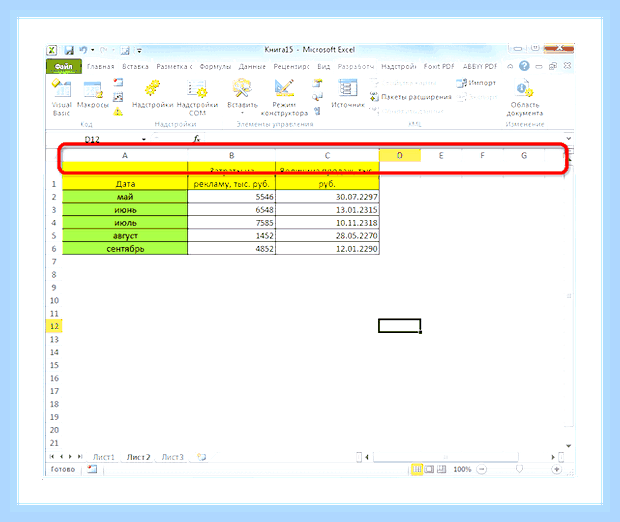Open Excel Help question mark icon
620x522 pixels.
click(x=524, y=66)
